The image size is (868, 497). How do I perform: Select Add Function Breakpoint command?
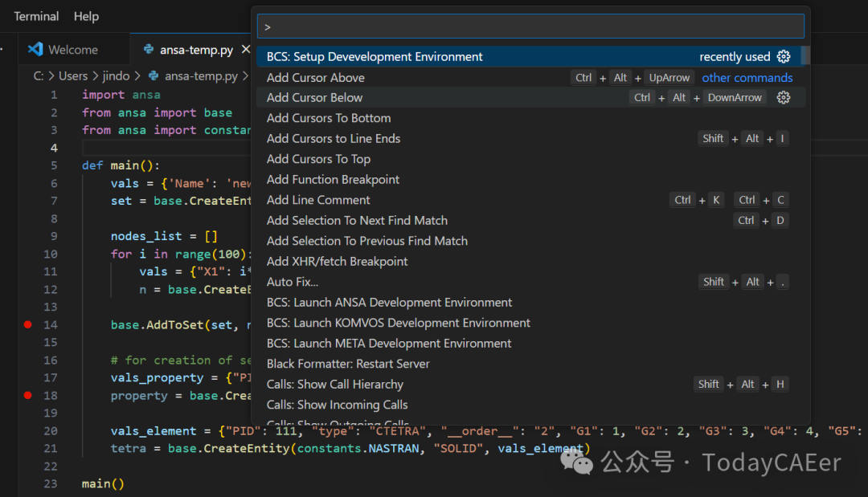point(529,179)
